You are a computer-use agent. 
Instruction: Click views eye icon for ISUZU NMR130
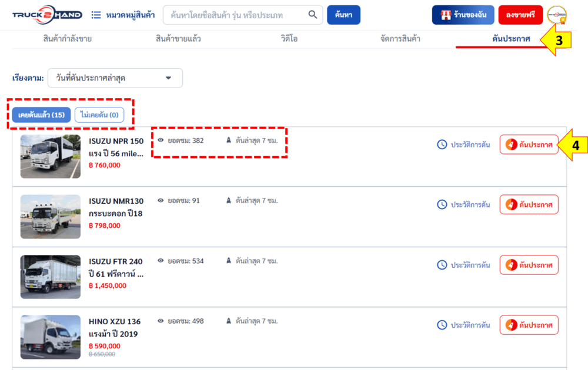[161, 200]
